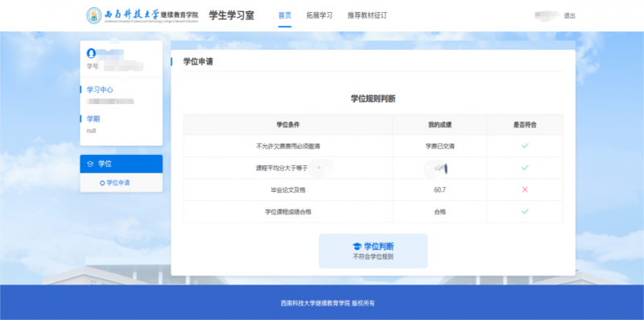Click the university logo emblem
The width and height of the screenshot is (644, 320).
coord(94,15)
